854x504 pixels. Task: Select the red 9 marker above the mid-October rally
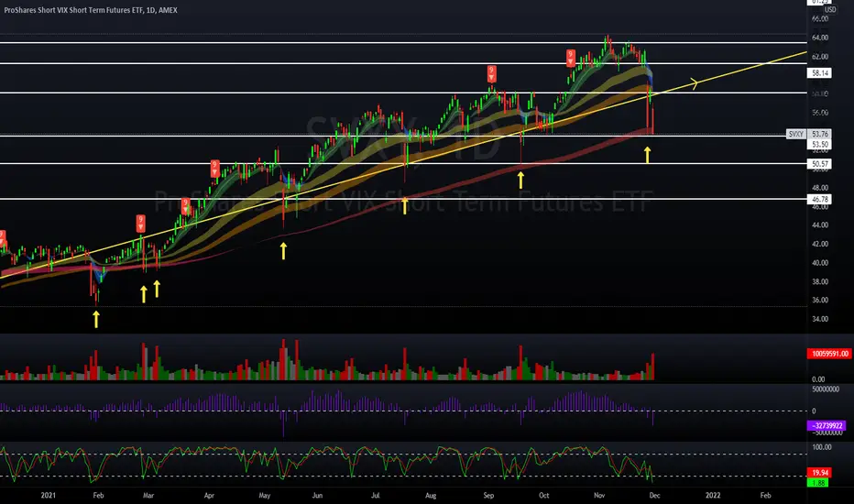[x=570, y=58]
